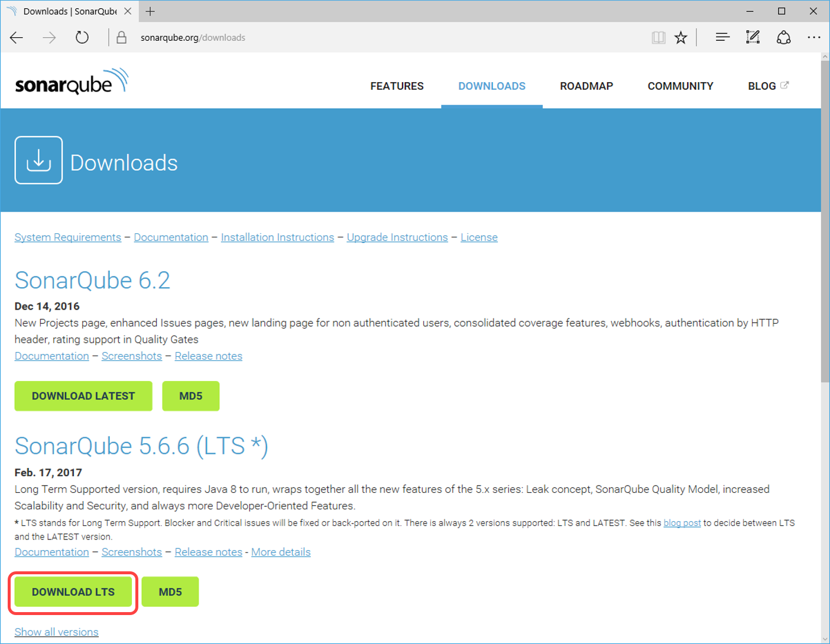Click the tab favicon of SonarQube tab

12,11
